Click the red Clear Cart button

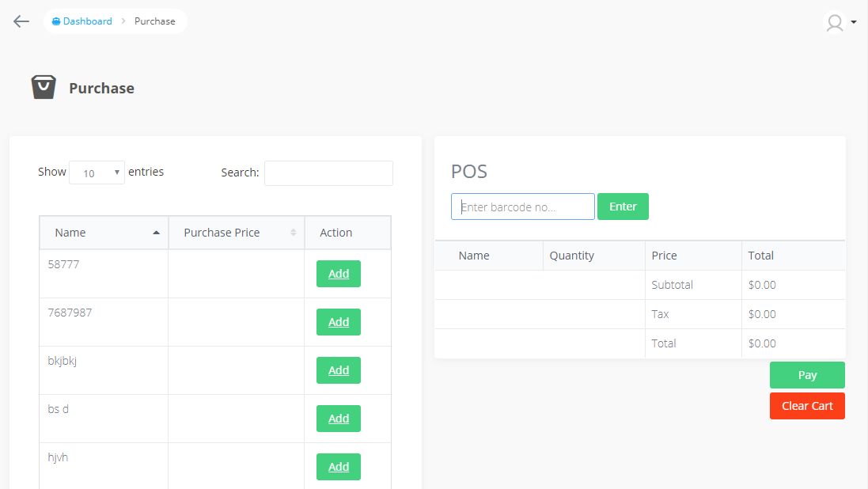click(807, 406)
